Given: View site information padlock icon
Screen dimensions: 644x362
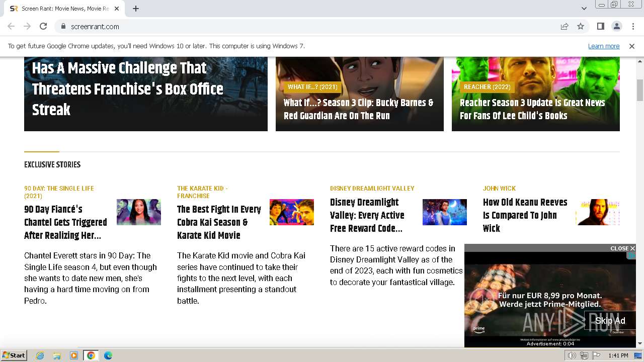Looking at the screenshot, I should (63, 26).
